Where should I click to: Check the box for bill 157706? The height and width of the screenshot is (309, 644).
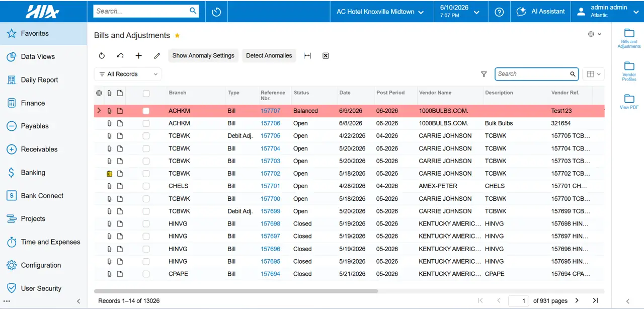(146, 123)
